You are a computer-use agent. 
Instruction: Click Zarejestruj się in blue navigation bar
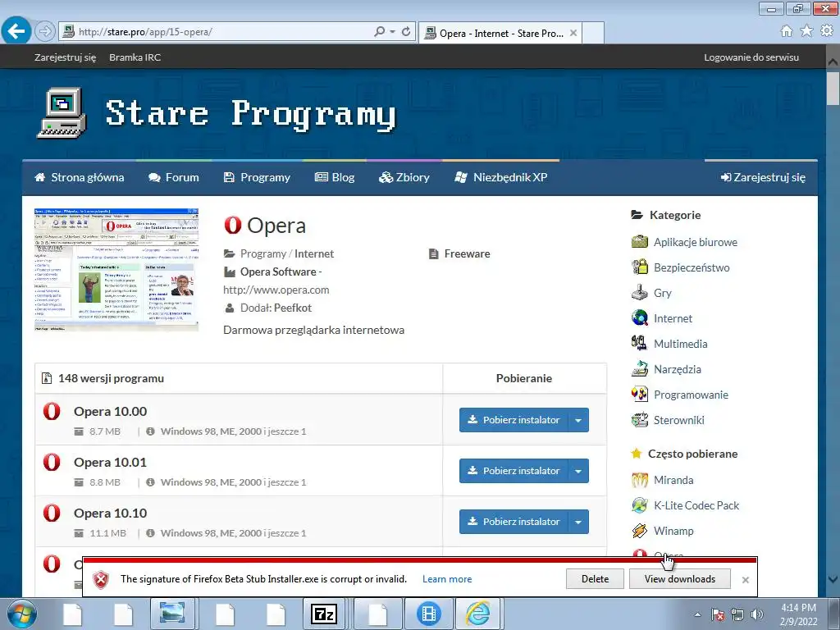[764, 177]
